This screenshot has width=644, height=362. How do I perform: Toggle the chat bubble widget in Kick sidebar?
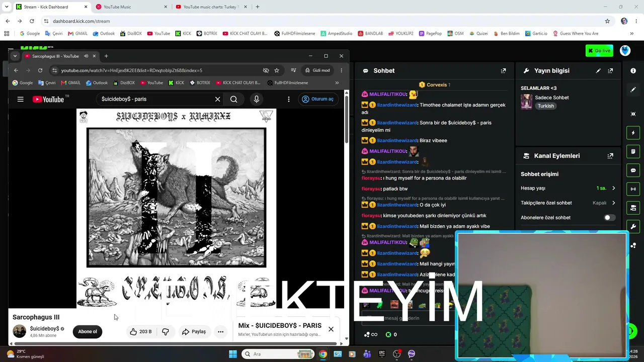(633, 170)
